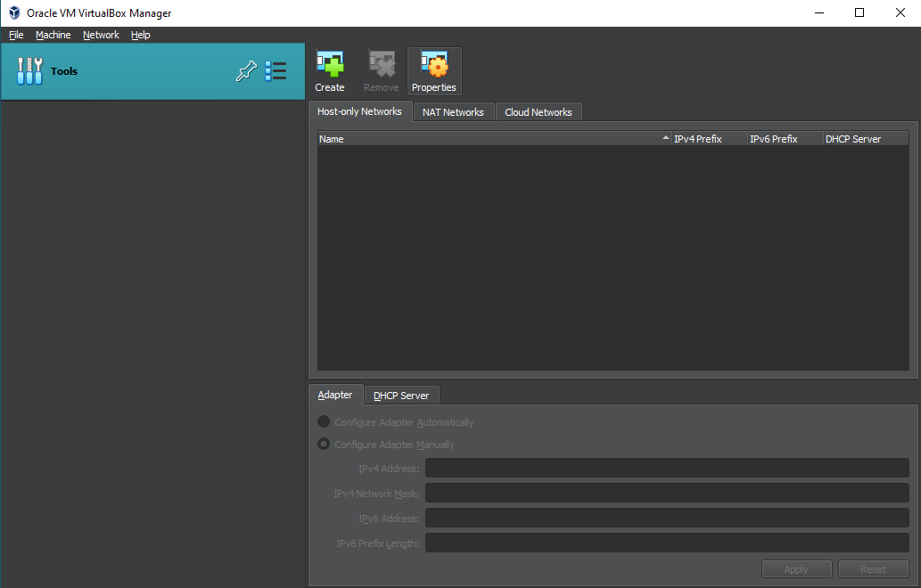Image resolution: width=921 pixels, height=588 pixels.
Task: Select Configure Adapter Manually radio button
Action: click(324, 445)
